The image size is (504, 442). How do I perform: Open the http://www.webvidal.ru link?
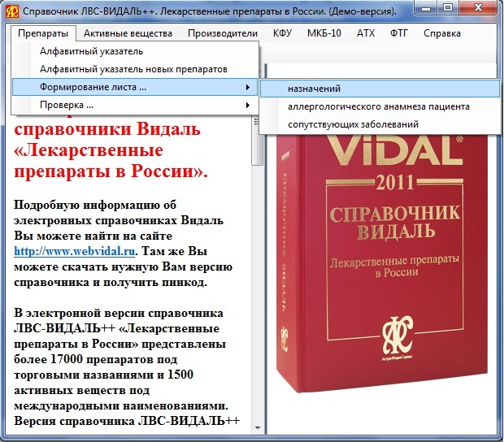pyautogui.click(x=74, y=251)
